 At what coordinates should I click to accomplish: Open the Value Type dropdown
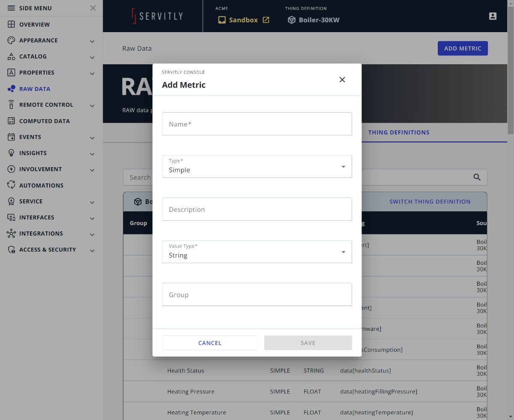pyautogui.click(x=257, y=252)
